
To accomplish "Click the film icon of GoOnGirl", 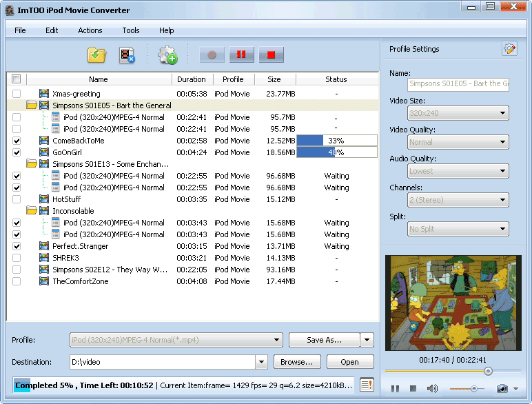I will (x=44, y=152).
